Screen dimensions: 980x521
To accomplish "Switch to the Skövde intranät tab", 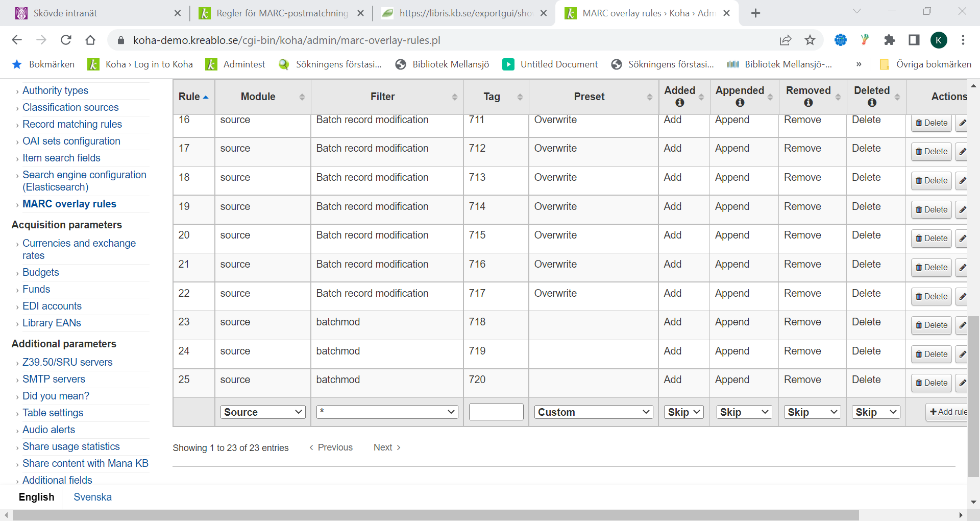I will (92, 13).
